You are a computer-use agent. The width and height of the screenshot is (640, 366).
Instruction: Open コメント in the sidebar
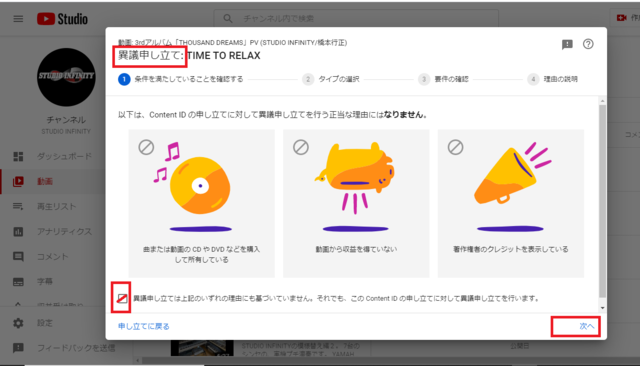[52, 257]
